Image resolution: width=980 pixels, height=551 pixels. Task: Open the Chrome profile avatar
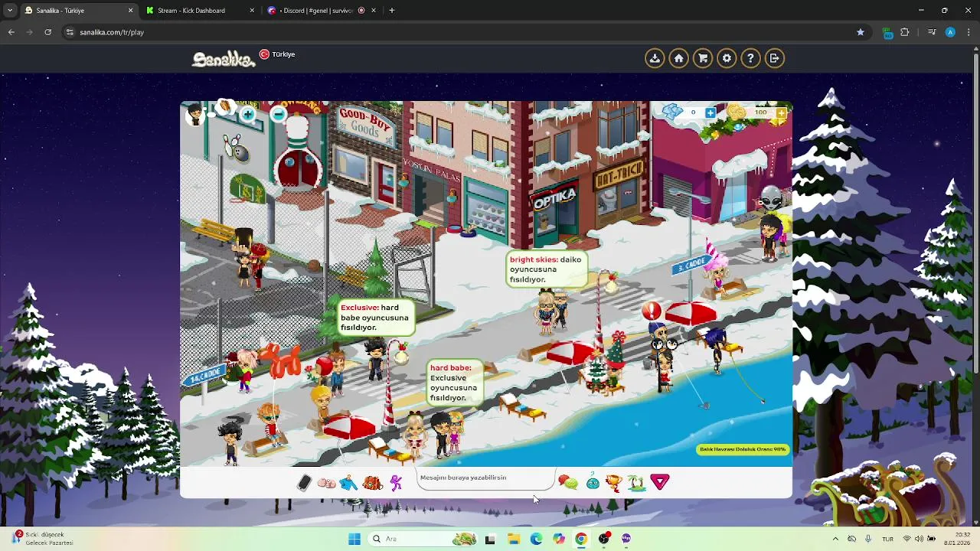950,32
